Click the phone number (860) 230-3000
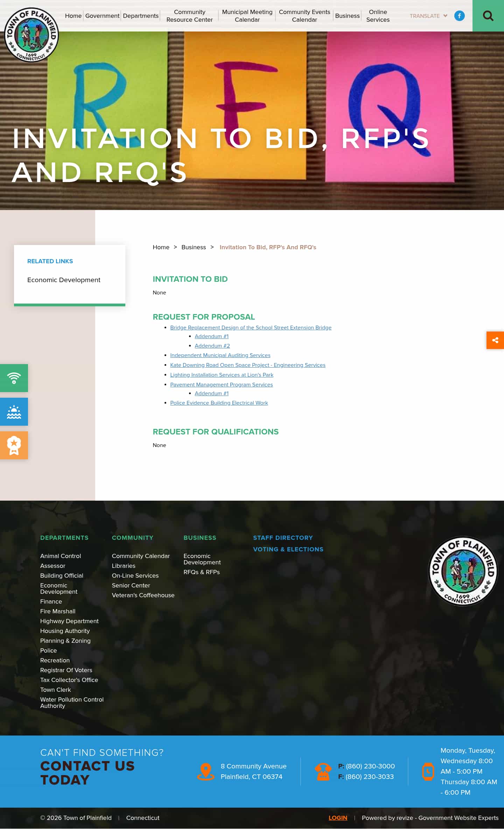504x829 pixels. (370, 766)
